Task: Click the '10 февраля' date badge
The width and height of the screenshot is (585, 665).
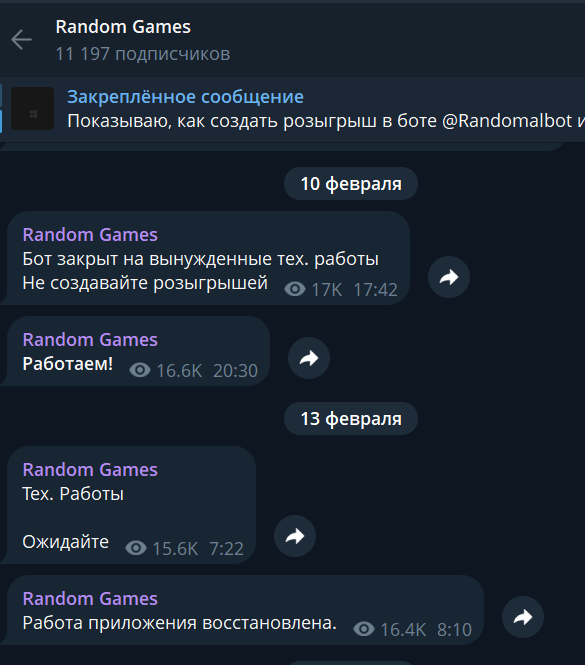Action: tap(351, 184)
